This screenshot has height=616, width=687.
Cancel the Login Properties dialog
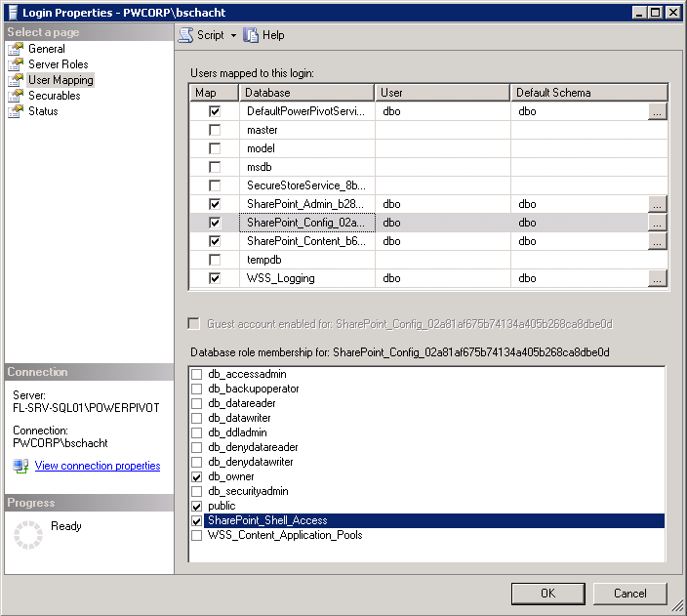tap(629, 594)
